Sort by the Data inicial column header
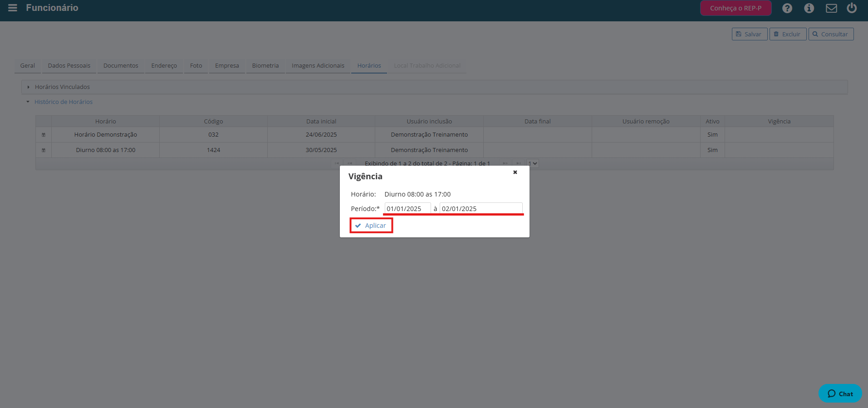 click(321, 121)
